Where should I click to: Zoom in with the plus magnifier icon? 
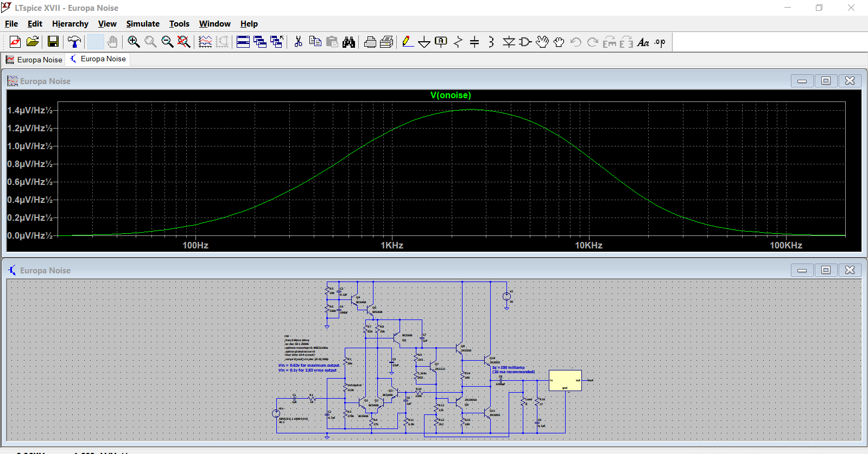point(134,42)
